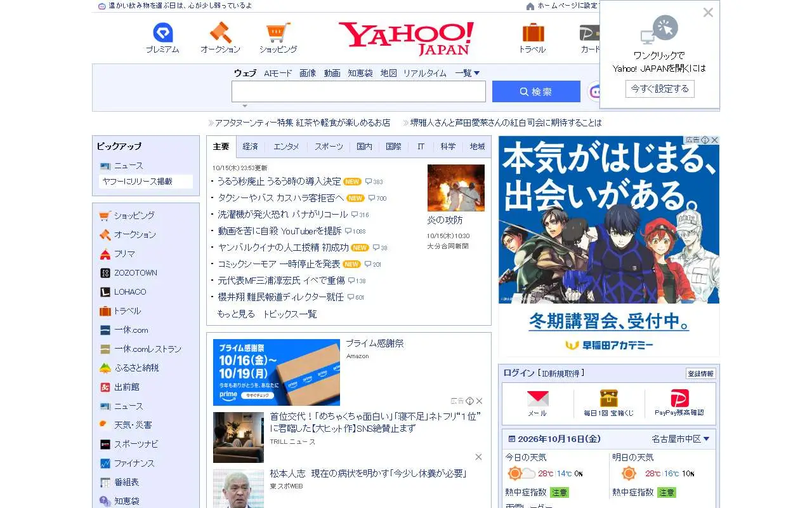812x508 pixels.
Task: Open LOHACO in the left sidebar
Action: [129, 292]
